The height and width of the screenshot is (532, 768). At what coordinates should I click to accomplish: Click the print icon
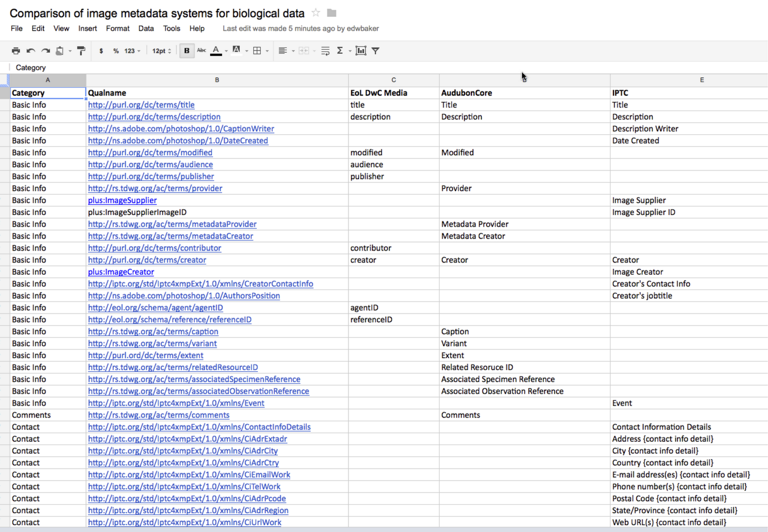tap(16, 51)
